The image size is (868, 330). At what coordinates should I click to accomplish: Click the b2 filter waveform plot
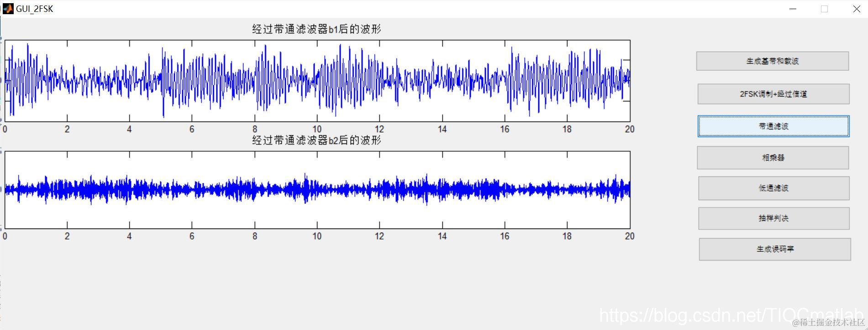tap(317, 190)
